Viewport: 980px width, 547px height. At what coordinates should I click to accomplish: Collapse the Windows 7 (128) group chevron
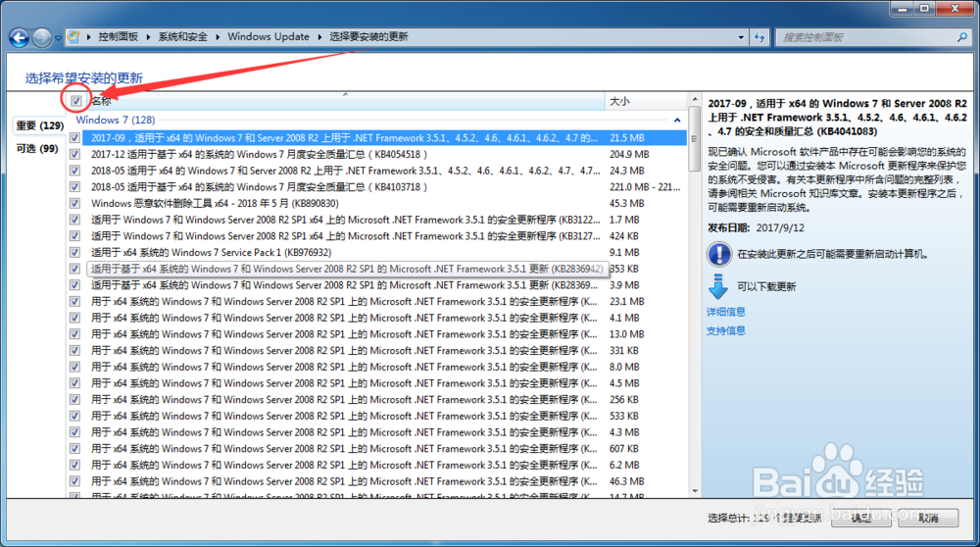(x=677, y=120)
